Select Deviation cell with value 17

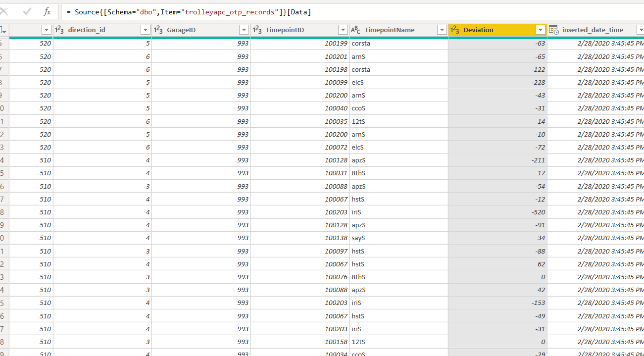pos(497,173)
